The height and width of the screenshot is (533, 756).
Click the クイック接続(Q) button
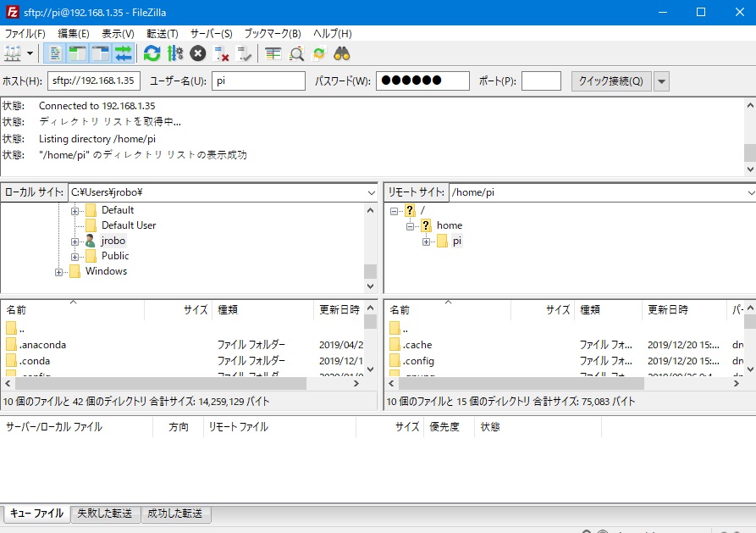pos(611,81)
